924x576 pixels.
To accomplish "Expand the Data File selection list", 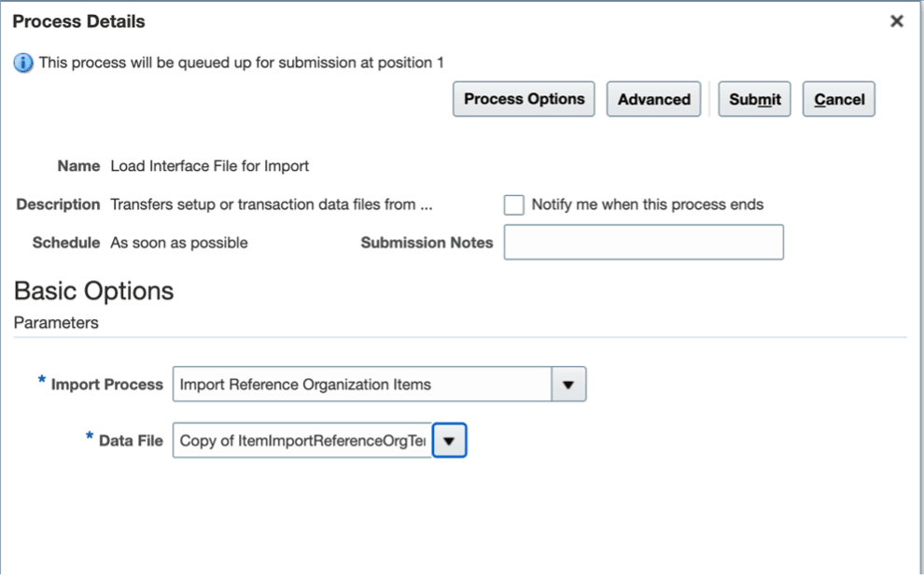I will tap(449, 440).
